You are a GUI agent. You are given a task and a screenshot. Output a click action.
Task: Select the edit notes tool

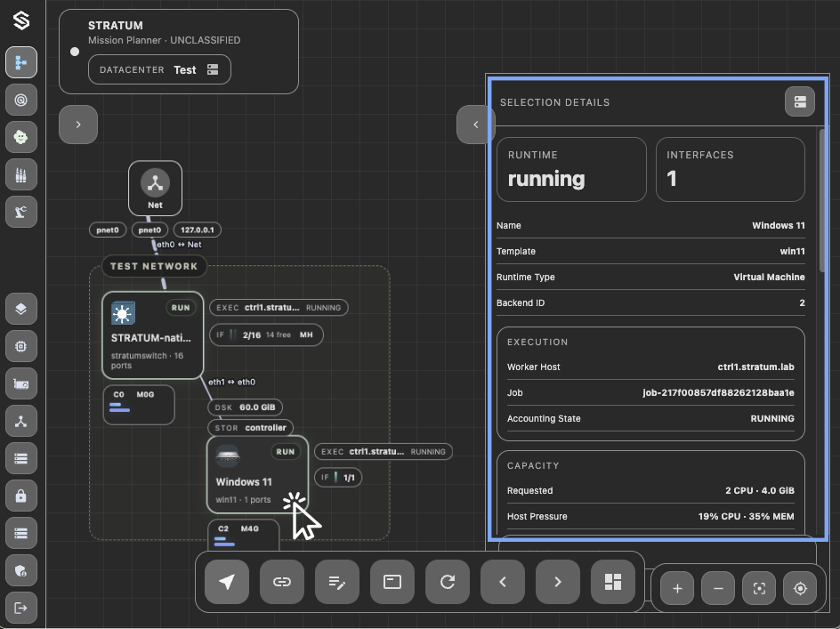(337, 582)
